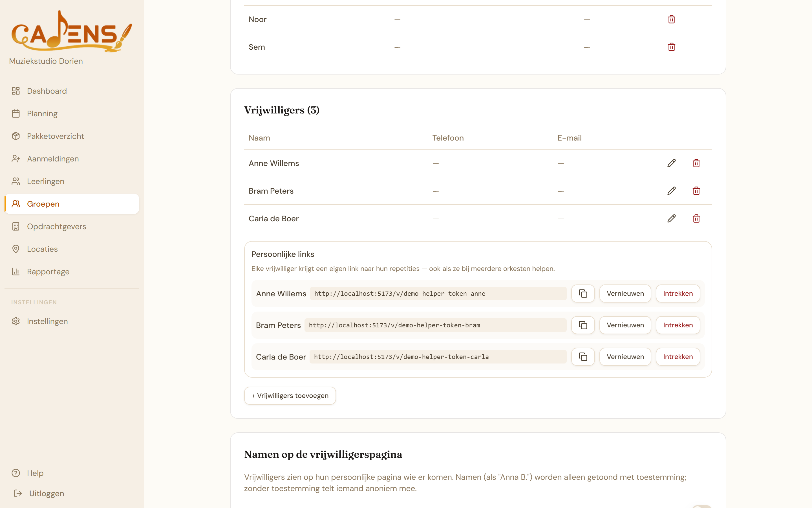Renew Anne Willems' link with Vernieuwen
The height and width of the screenshot is (508, 812).
(x=625, y=294)
